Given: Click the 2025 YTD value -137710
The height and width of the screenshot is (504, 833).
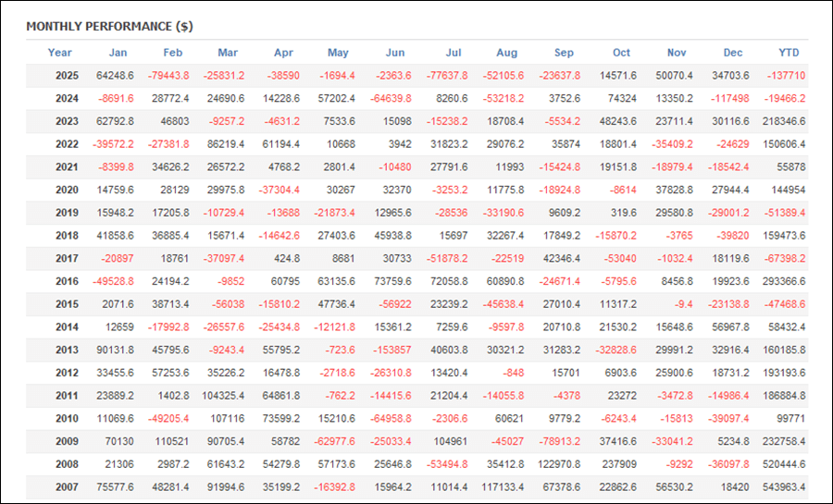Looking at the screenshot, I should tap(786, 76).
